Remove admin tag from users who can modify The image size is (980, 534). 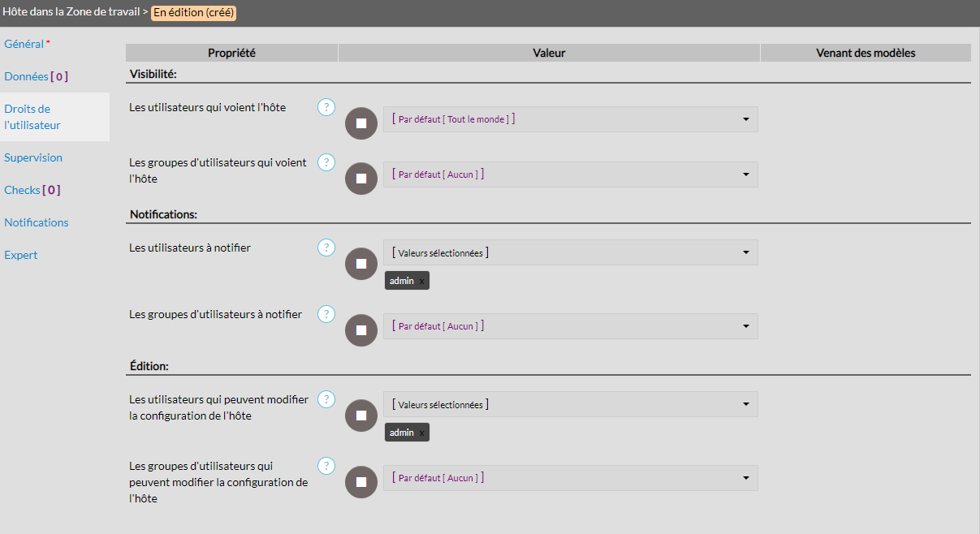click(422, 433)
